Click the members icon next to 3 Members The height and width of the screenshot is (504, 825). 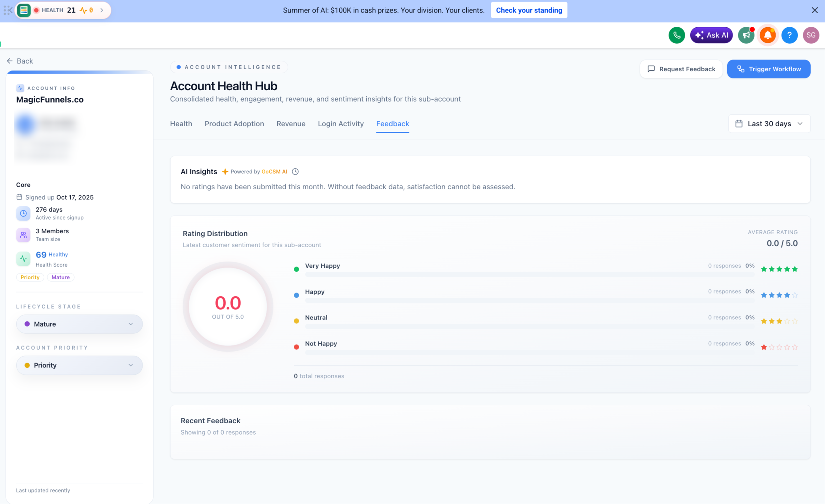tap(23, 235)
